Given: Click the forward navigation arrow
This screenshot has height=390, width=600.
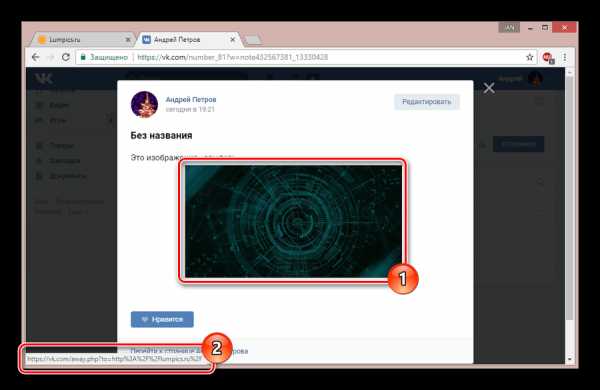Looking at the screenshot, I should 51,57.
